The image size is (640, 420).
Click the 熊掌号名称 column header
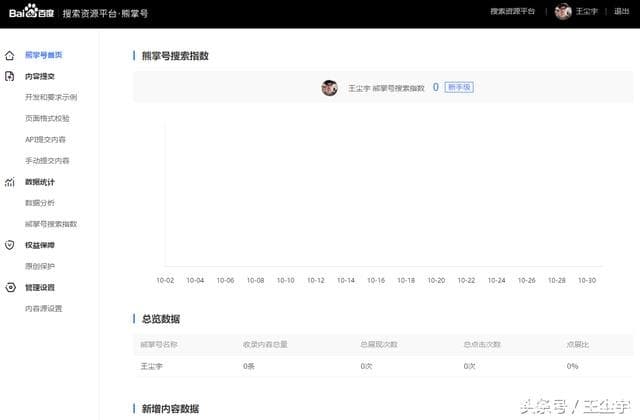159,344
